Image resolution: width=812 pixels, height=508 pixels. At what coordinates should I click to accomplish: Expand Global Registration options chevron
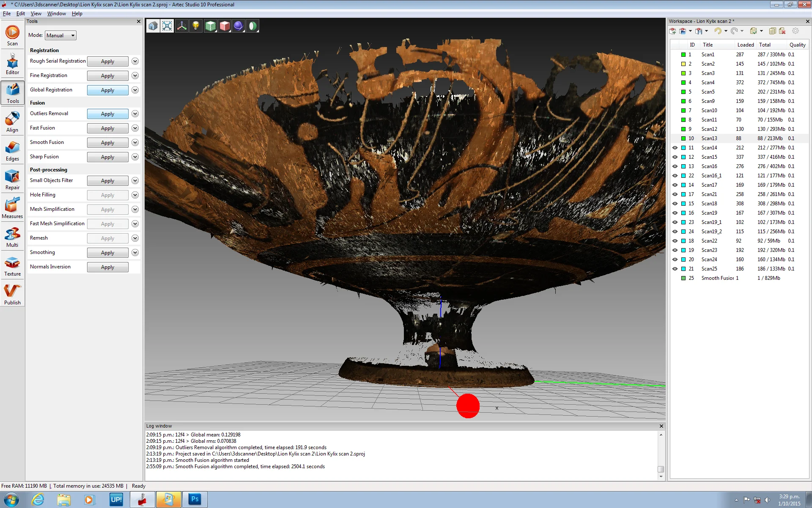coord(135,90)
